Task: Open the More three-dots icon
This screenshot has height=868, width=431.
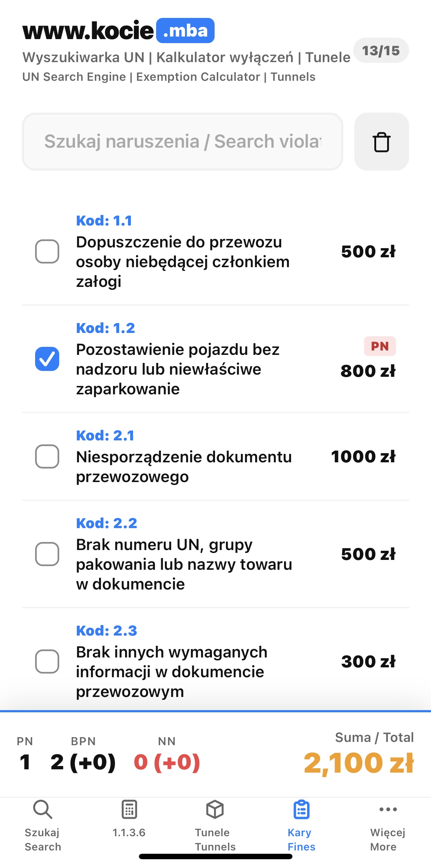Action: (388, 810)
